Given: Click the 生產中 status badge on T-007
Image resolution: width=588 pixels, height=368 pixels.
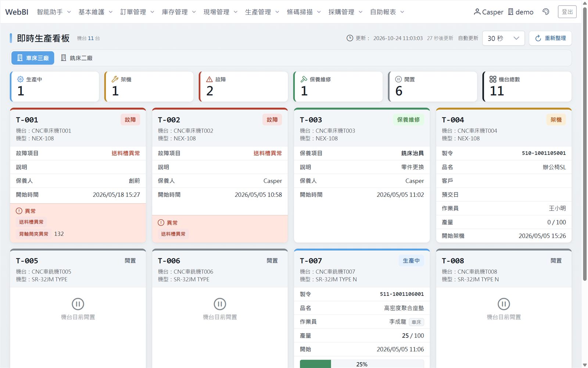Looking at the screenshot, I should (x=411, y=261).
